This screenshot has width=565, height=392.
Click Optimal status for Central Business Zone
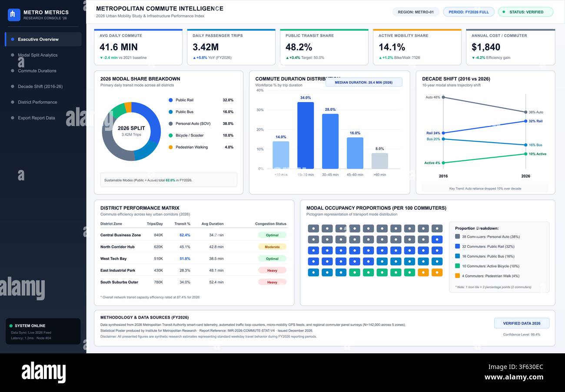pos(272,235)
